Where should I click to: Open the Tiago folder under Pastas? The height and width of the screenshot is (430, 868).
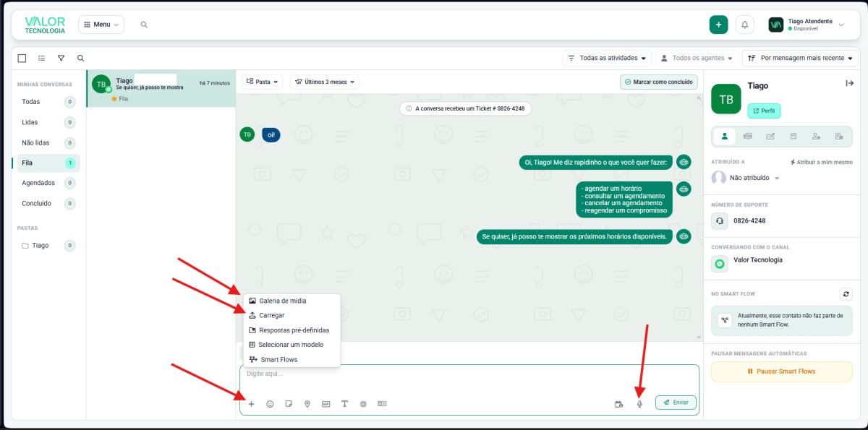[48, 245]
